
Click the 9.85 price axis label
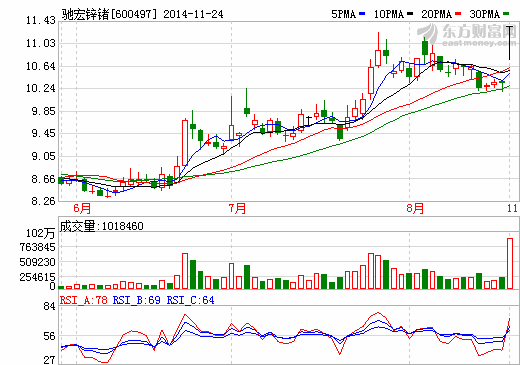(43, 111)
